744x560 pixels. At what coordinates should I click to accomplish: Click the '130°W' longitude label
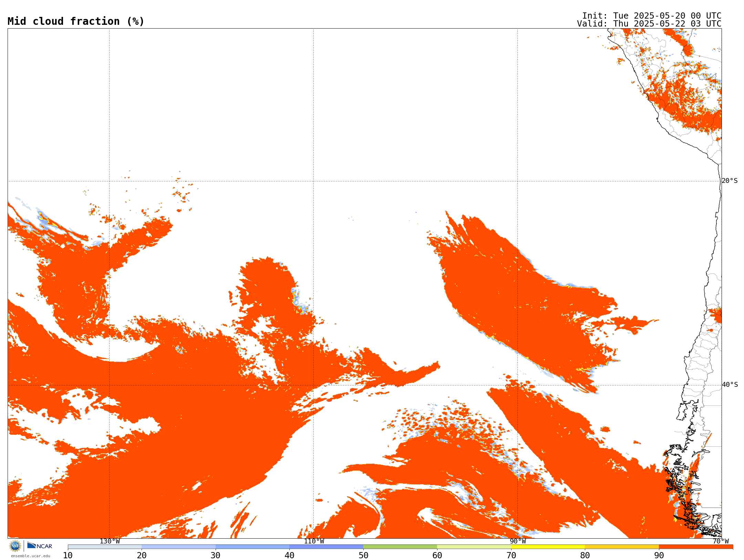coord(110,541)
